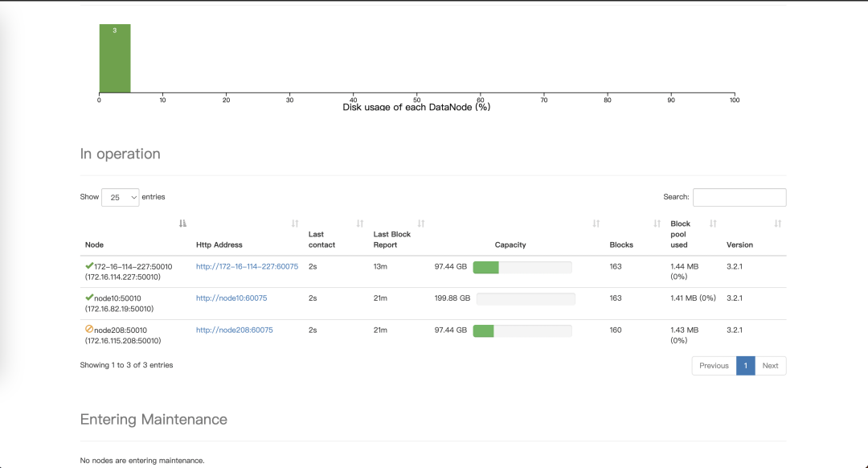
Task: Click capacity usage bar for node208
Action: tap(522, 330)
